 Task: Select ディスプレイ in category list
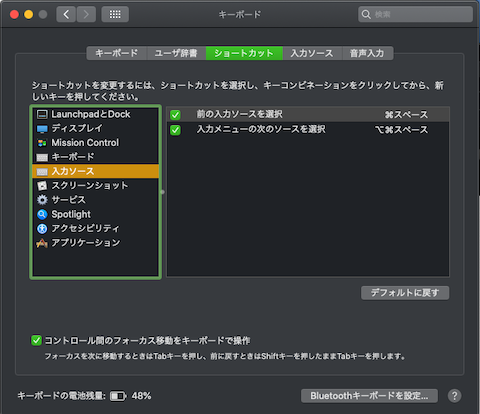(96, 129)
